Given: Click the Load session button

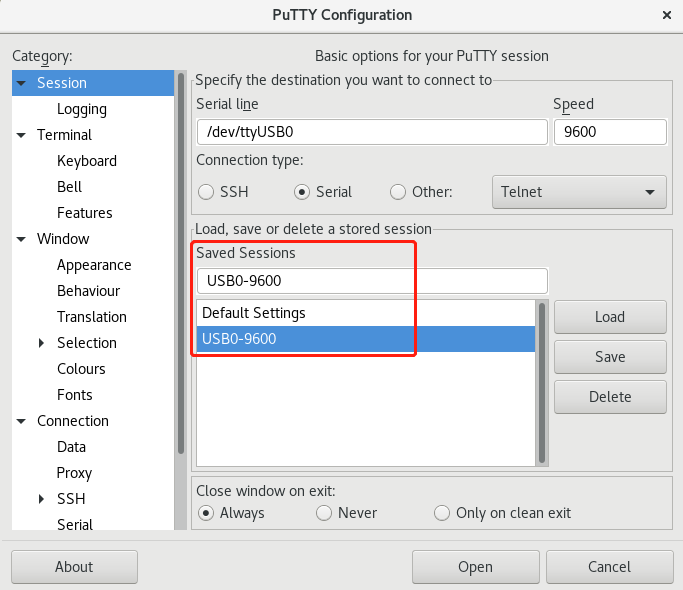Looking at the screenshot, I should (x=609, y=317).
